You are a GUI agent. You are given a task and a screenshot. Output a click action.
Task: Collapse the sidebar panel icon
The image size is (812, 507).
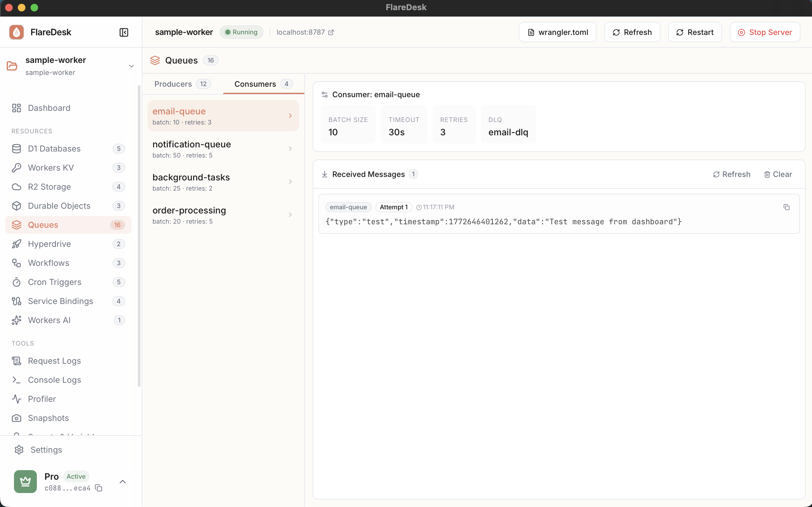click(124, 32)
